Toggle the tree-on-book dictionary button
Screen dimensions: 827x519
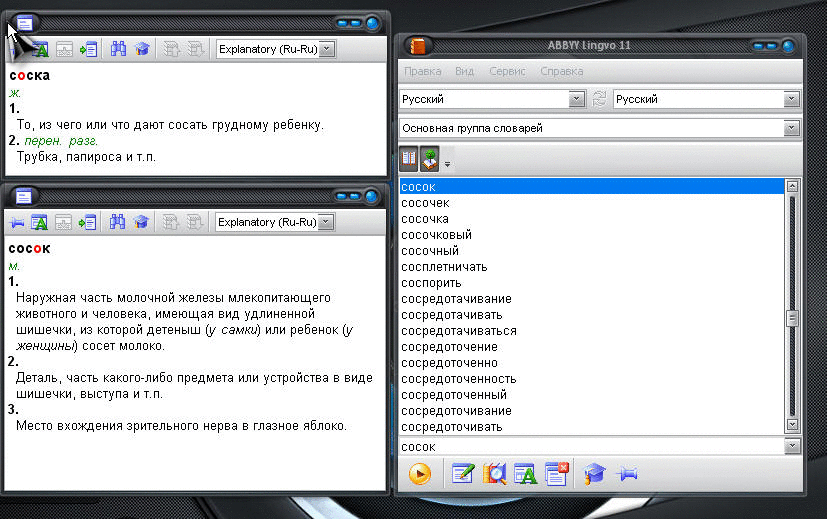pyautogui.click(x=430, y=159)
